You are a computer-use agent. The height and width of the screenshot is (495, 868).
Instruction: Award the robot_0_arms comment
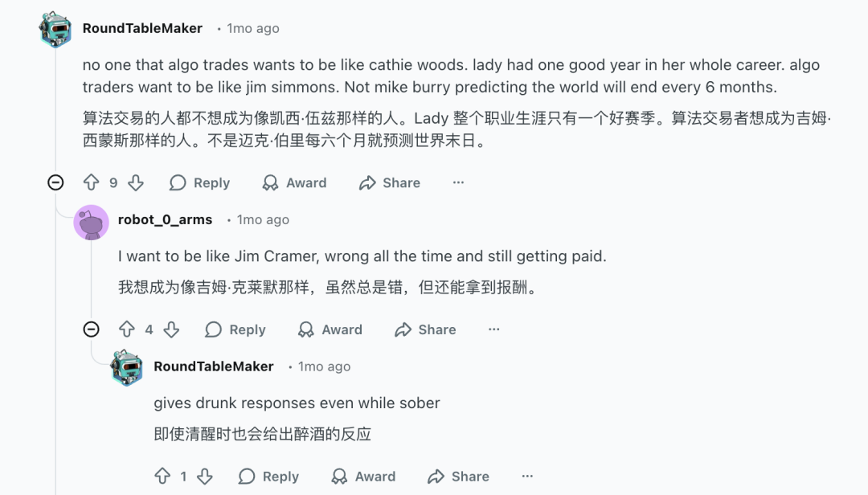[330, 329]
